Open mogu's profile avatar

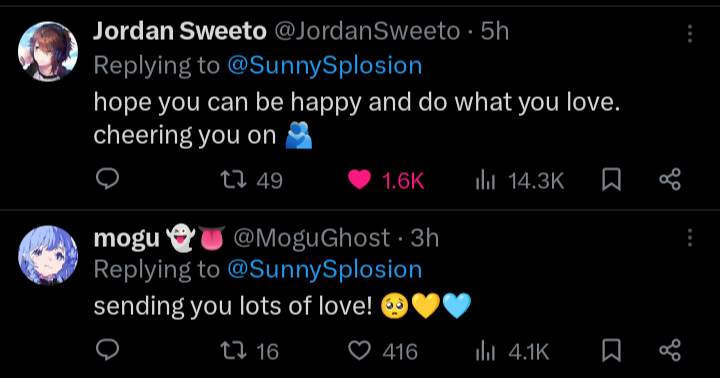click(x=48, y=255)
